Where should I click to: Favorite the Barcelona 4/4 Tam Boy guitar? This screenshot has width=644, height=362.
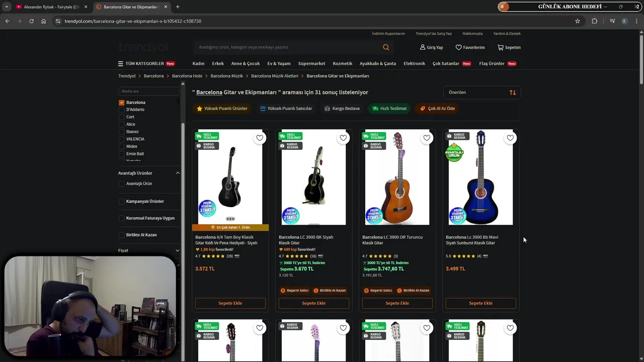point(260,138)
